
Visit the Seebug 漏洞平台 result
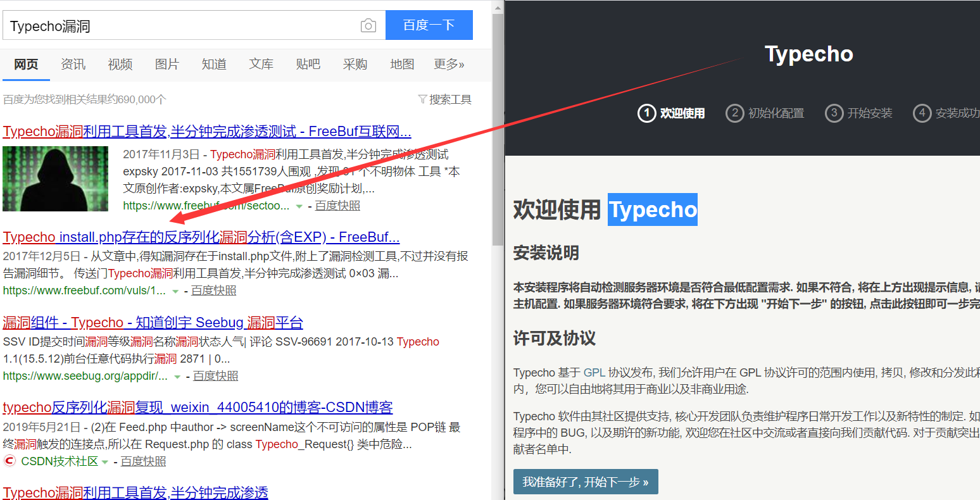click(x=152, y=323)
